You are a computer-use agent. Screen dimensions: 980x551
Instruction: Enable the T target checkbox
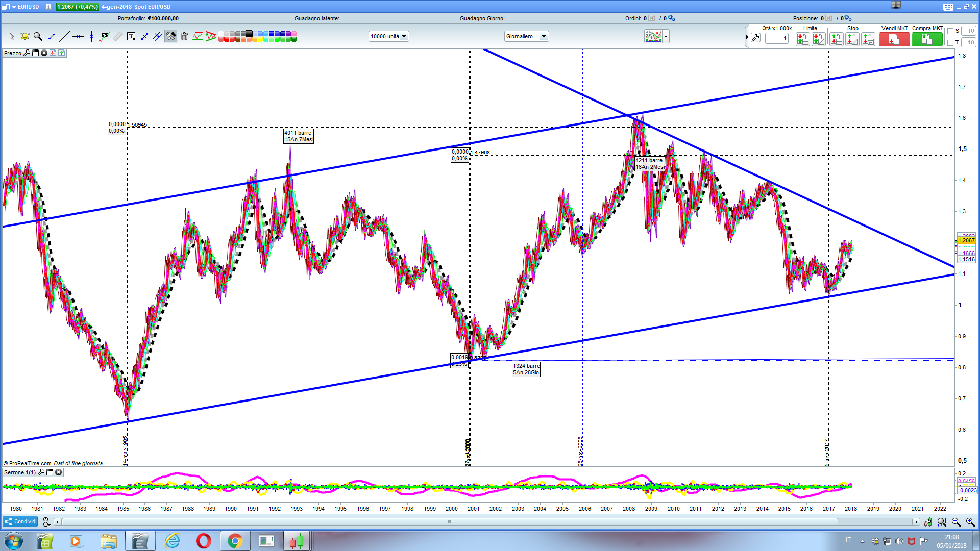(950, 42)
